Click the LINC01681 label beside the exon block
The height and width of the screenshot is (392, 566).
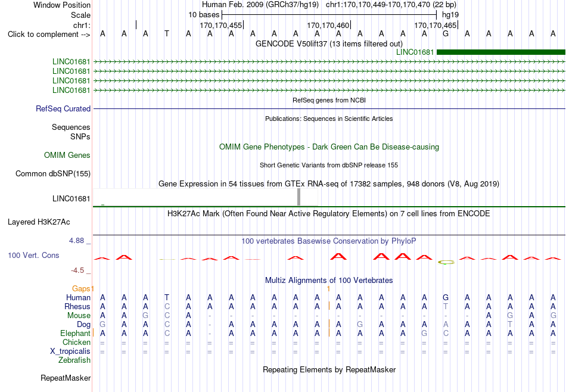[x=415, y=52]
